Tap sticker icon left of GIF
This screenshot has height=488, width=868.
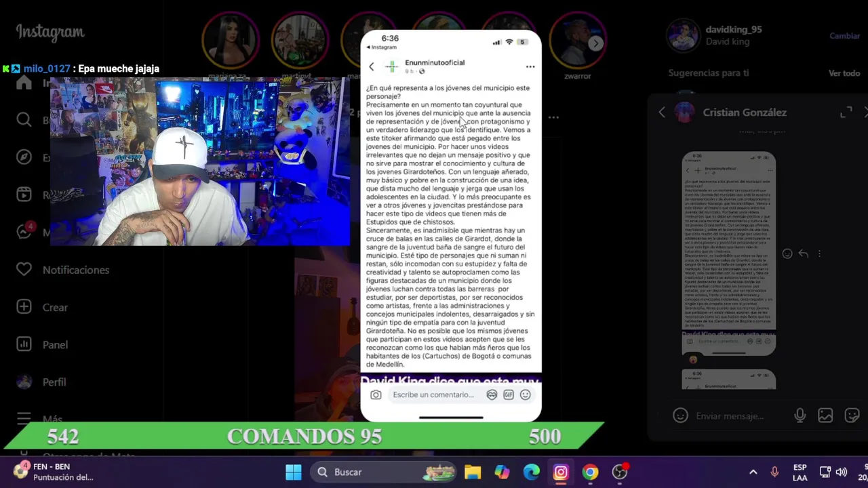tap(492, 394)
